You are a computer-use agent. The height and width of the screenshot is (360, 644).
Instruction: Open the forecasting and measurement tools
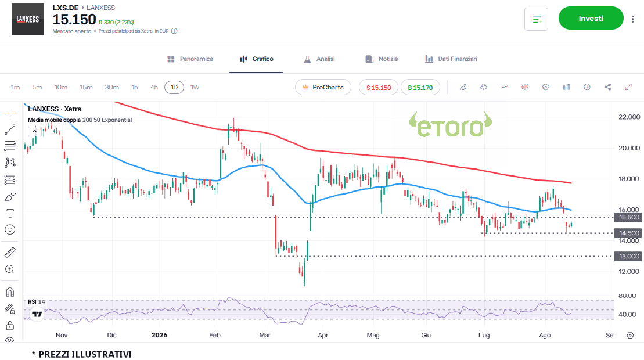tap(10, 179)
